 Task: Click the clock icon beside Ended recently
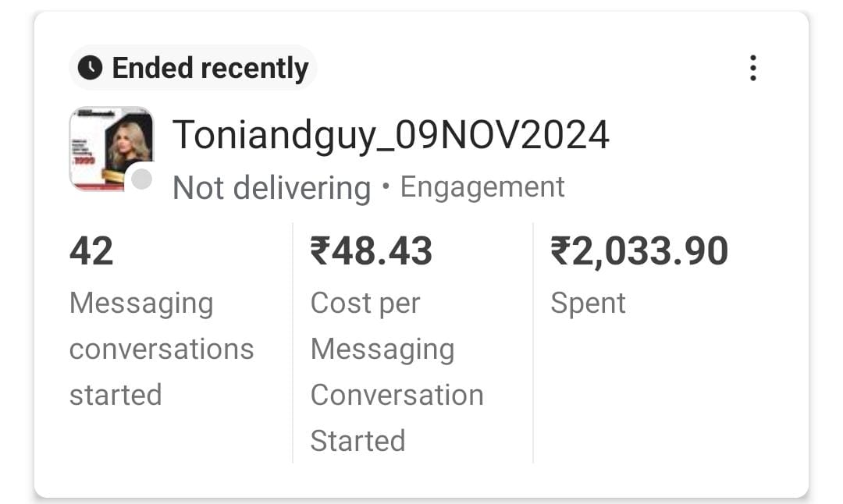(x=91, y=68)
